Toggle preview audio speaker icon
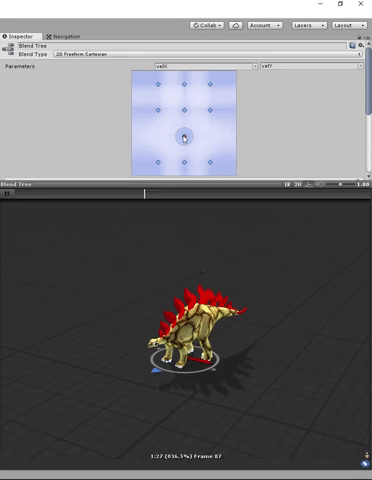Screen dimensions: 372x480 coord(320,184)
